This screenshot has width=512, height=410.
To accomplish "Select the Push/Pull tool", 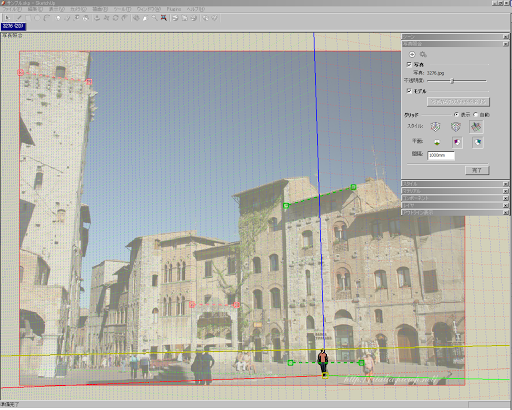I will (x=97, y=18).
